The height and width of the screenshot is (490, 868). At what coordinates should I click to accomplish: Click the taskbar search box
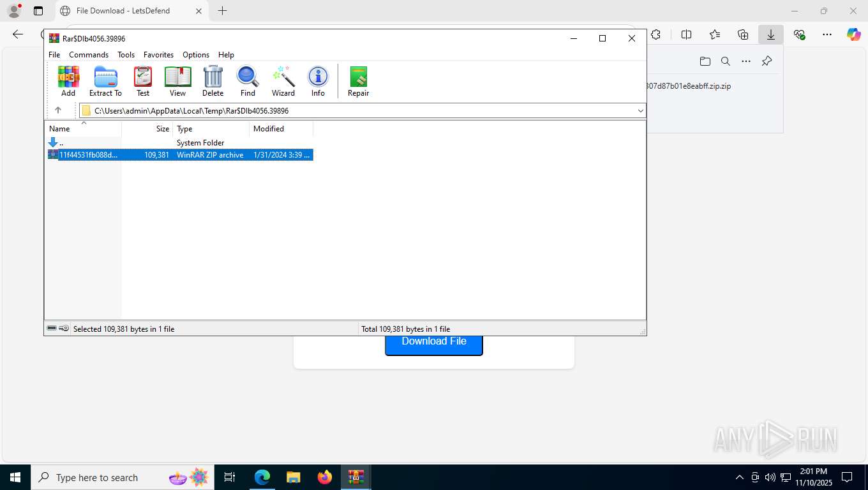pos(123,477)
